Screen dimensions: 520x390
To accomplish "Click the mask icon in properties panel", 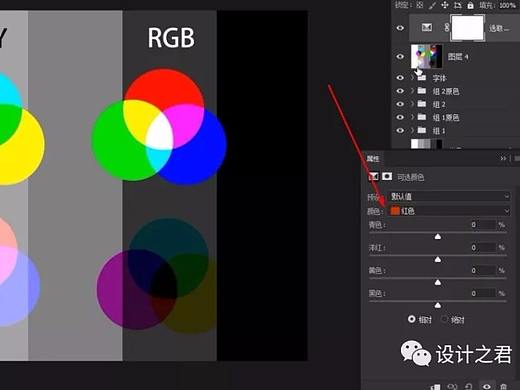I will coord(387,176).
